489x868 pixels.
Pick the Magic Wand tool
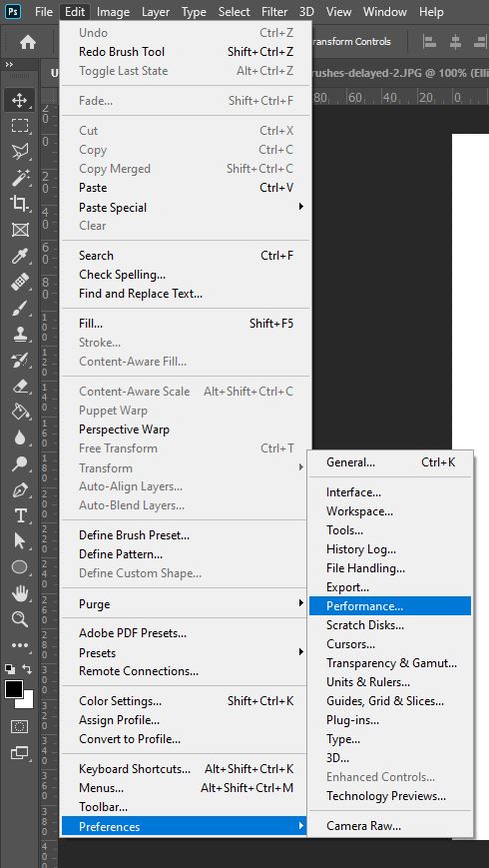20,178
